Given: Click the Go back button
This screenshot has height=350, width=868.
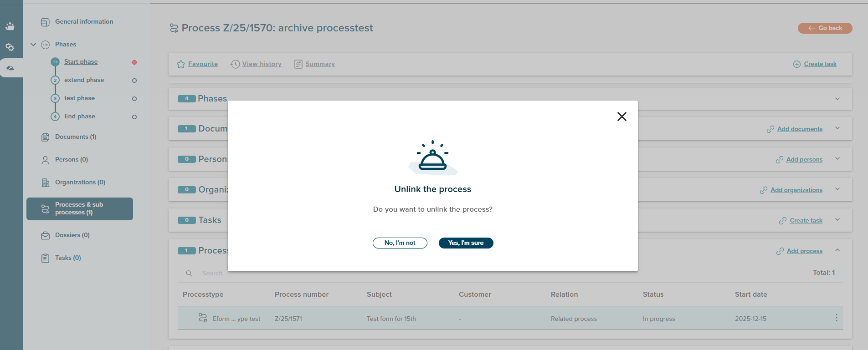Looking at the screenshot, I should [825, 28].
